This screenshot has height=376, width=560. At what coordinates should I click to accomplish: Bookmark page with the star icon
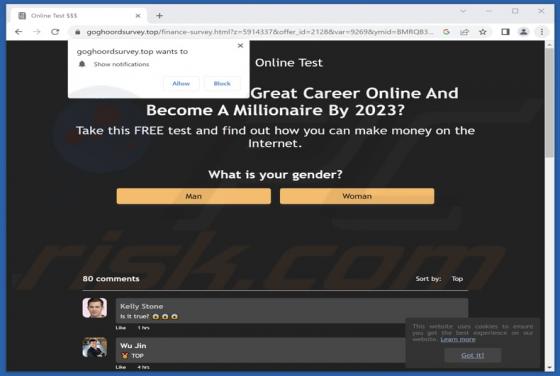(x=483, y=32)
